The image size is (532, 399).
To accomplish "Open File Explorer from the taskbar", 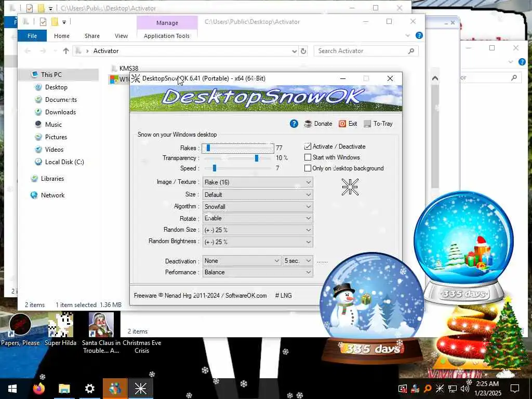I will click(x=64, y=389).
